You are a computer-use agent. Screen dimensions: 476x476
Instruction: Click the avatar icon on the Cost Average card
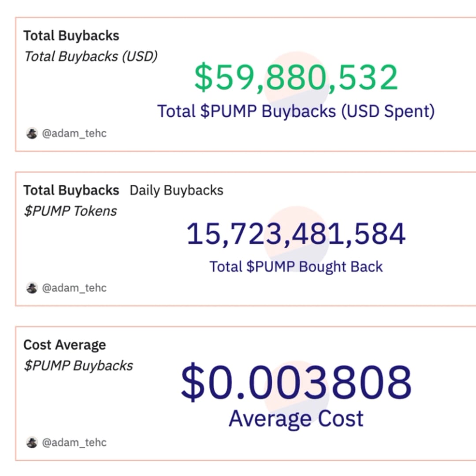(x=32, y=443)
